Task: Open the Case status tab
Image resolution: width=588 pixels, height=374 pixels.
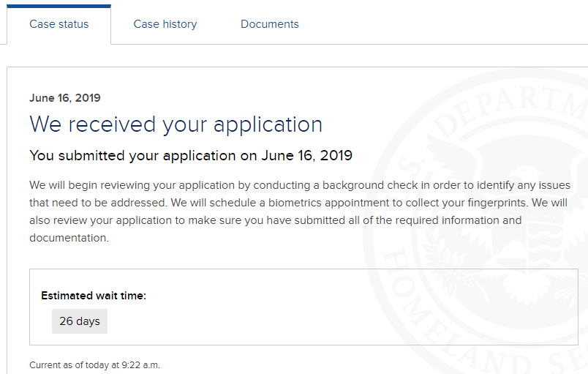Action: coord(59,24)
